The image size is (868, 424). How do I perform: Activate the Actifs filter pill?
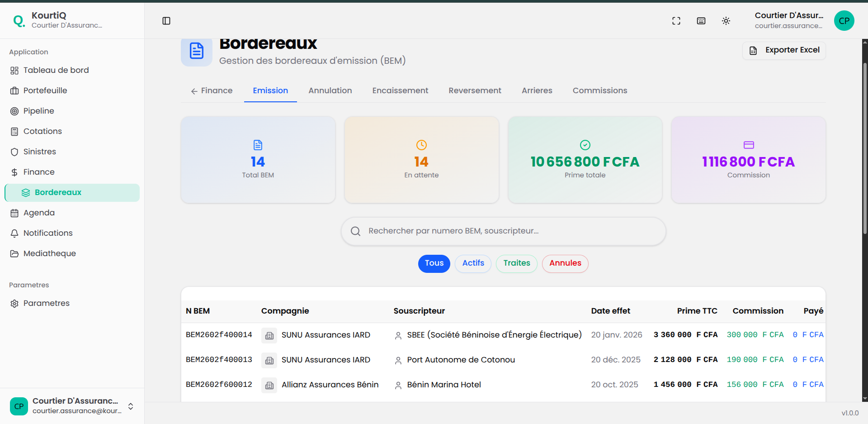click(472, 263)
